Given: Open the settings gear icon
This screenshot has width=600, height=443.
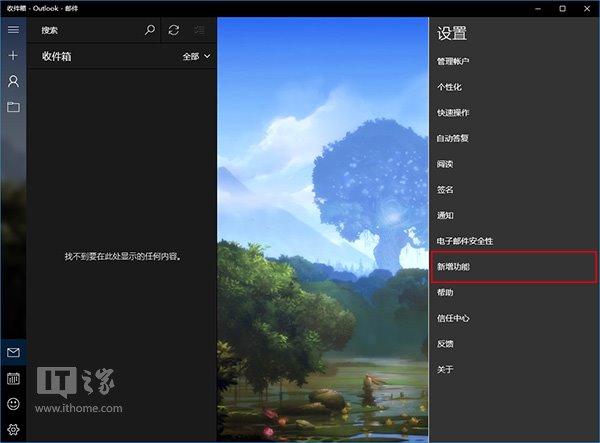Looking at the screenshot, I should coord(13,430).
